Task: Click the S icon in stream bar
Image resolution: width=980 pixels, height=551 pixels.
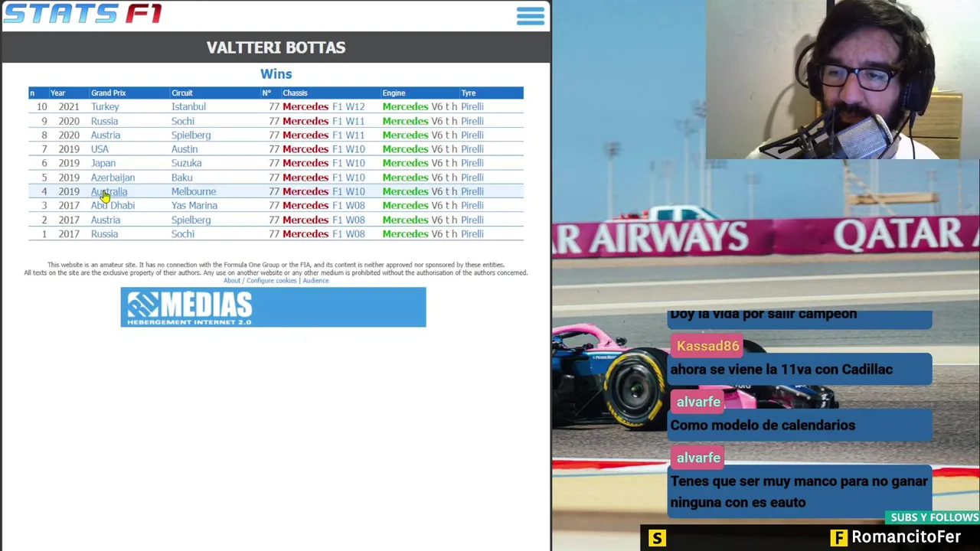Action: coord(657,538)
